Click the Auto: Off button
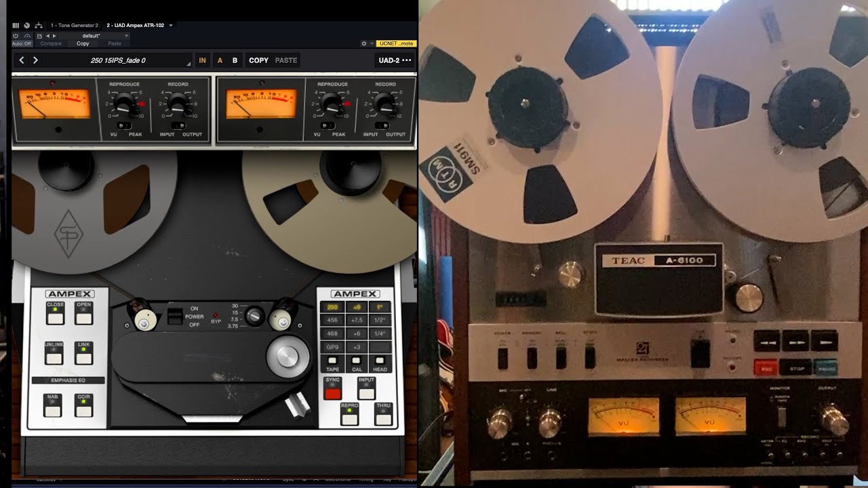Screen dimensions: 868x488 point(22,43)
